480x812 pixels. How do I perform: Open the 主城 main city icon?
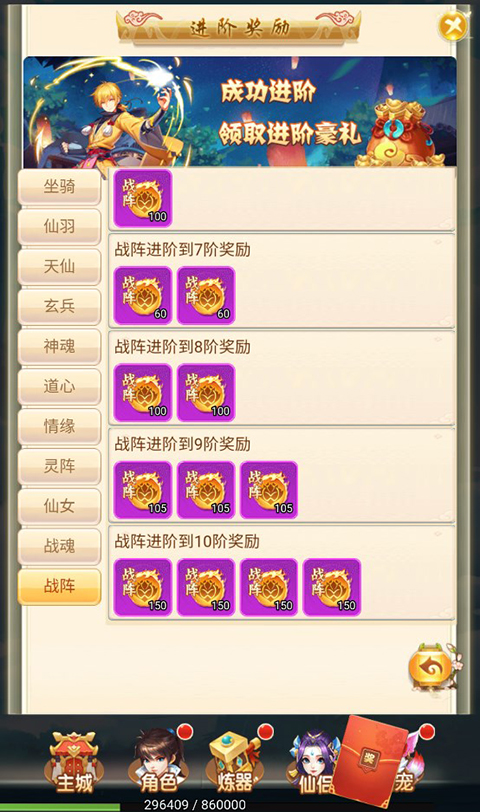point(73,762)
